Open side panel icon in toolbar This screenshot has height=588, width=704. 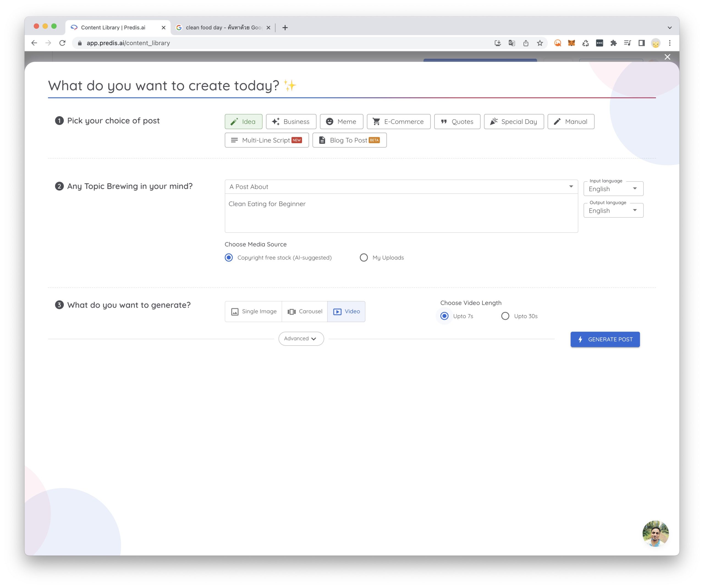tap(641, 43)
